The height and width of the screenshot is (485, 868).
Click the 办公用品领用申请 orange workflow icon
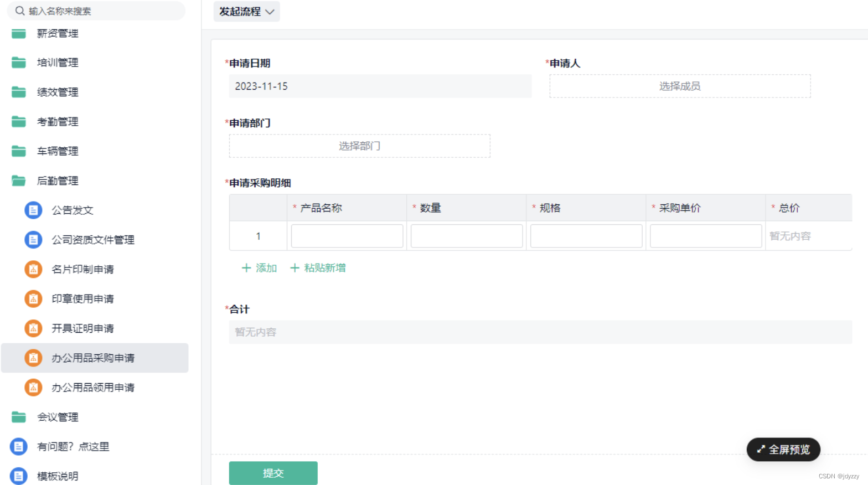point(33,388)
